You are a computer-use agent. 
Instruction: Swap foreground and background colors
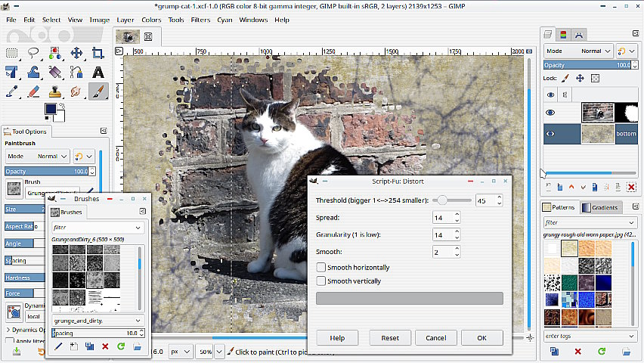click(62, 106)
